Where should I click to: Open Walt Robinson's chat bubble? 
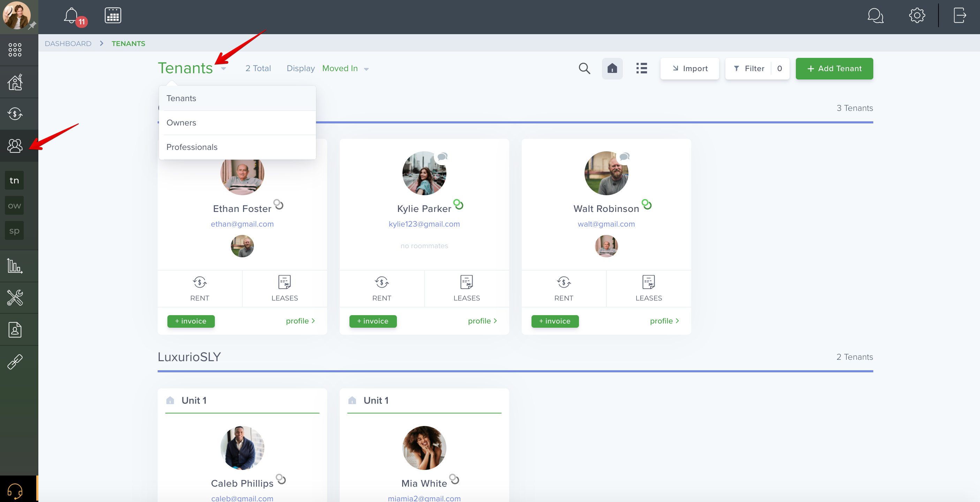[624, 156]
